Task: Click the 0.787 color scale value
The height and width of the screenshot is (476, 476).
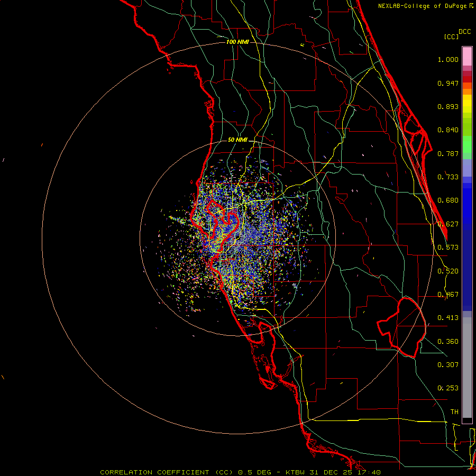Action: pos(448,153)
